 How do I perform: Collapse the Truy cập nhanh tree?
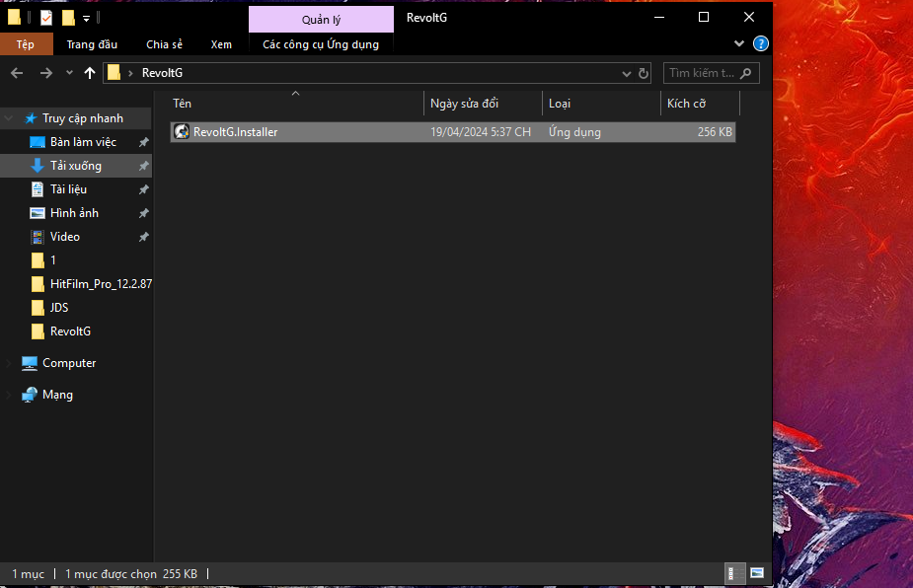pyautogui.click(x=10, y=118)
